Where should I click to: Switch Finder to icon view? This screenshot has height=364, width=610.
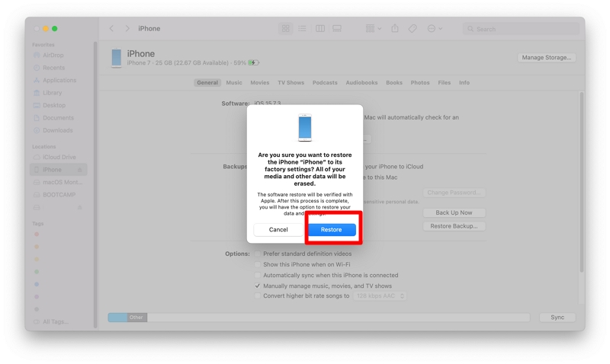(285, 29)
